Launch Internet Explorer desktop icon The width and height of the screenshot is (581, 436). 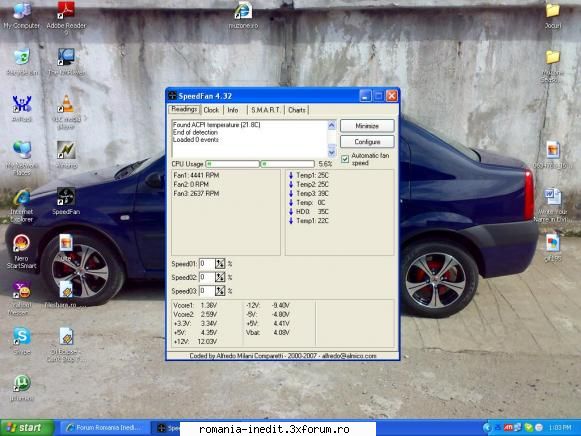[21, 206]
